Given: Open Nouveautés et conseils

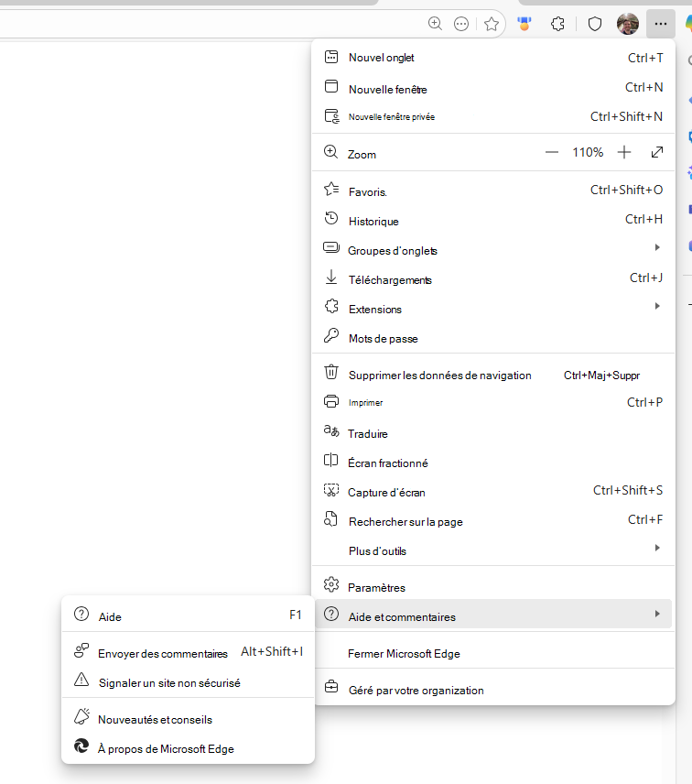Looking at the screenshot, I should tap(188, 718).
